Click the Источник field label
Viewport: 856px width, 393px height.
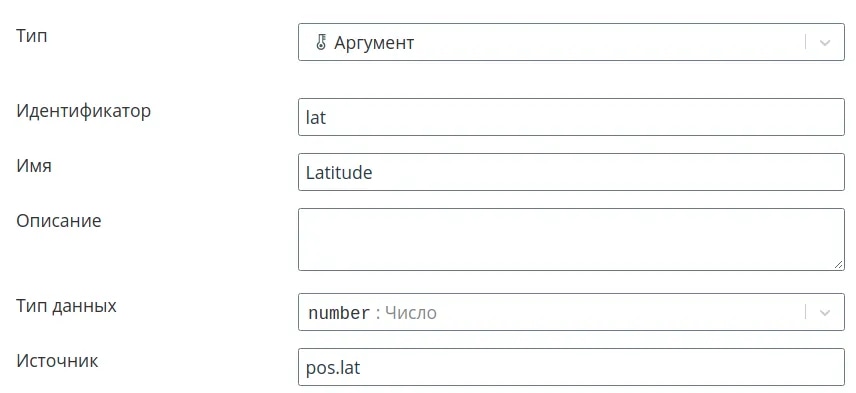57,361
